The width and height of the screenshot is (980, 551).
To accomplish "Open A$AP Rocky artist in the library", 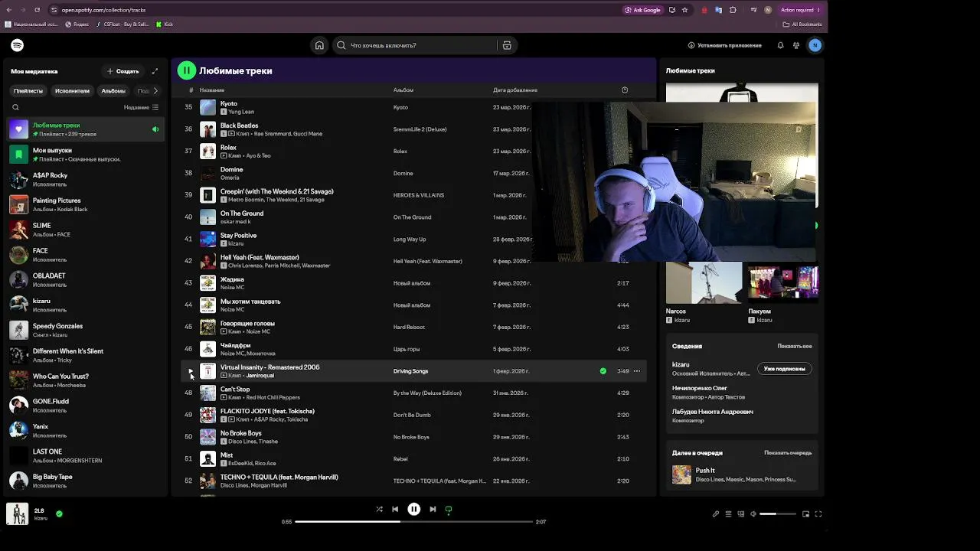I will coord(86,180).
